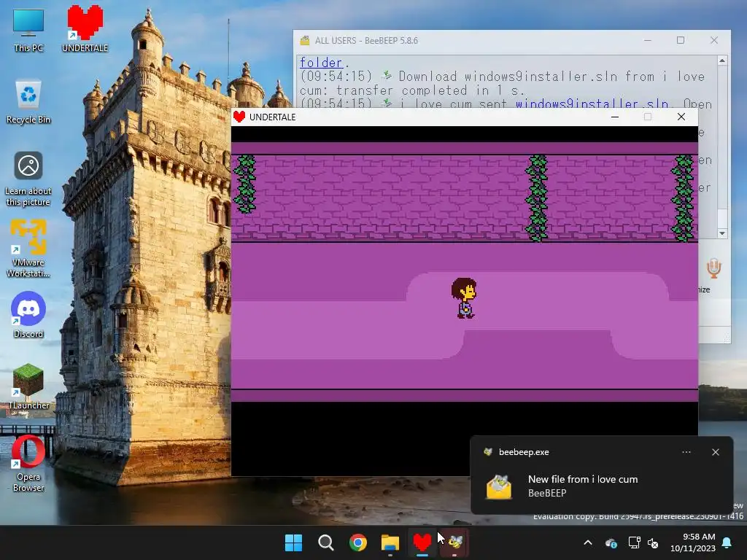Screen dimensions: 747x560
Task: Open the Recycle Bin icon
Action: click(x=28, y=102)
